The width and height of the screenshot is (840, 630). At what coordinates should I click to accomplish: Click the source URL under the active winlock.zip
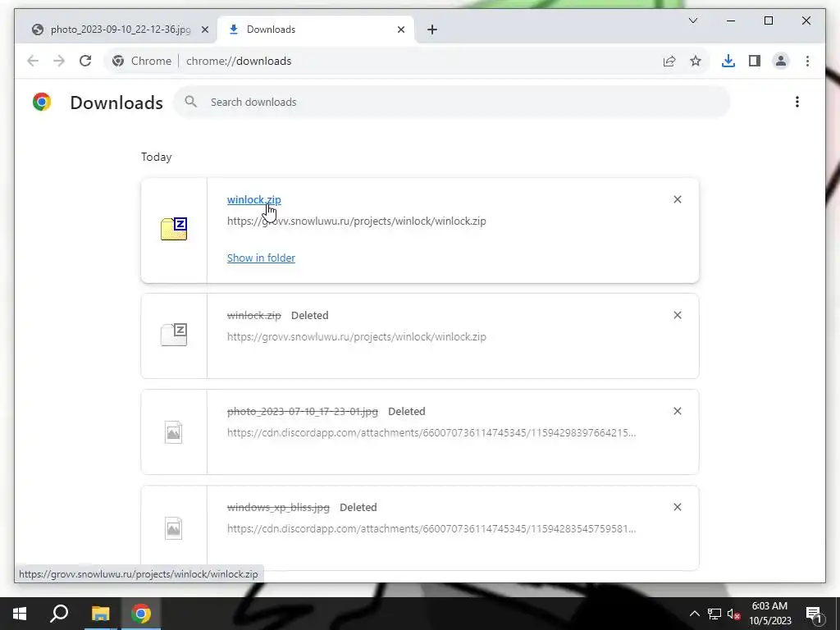point(356,221)
